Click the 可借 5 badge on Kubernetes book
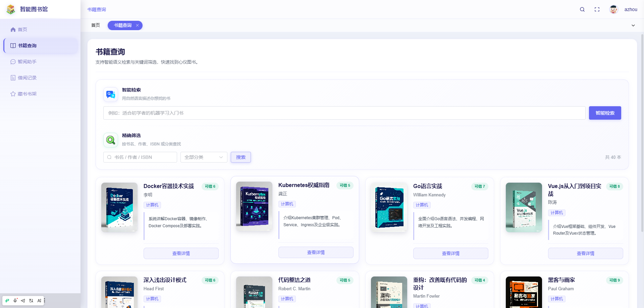The width and height of the screenshot is (644, 308). click(x=345, y=185)
